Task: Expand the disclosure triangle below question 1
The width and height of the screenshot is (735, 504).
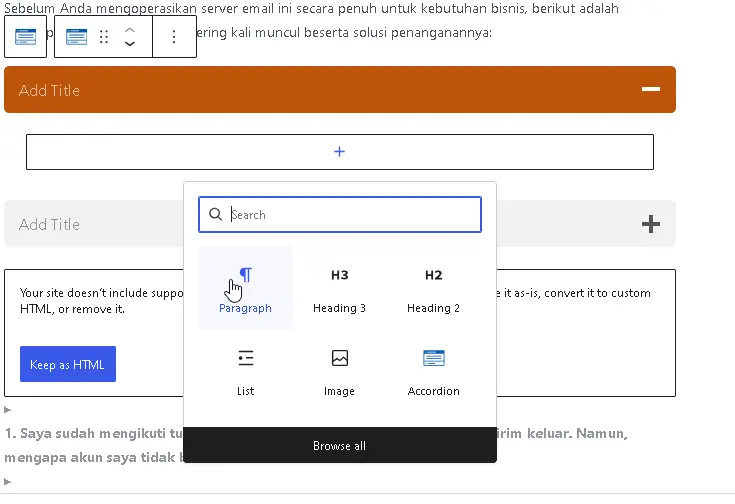Action: (8, 481)
